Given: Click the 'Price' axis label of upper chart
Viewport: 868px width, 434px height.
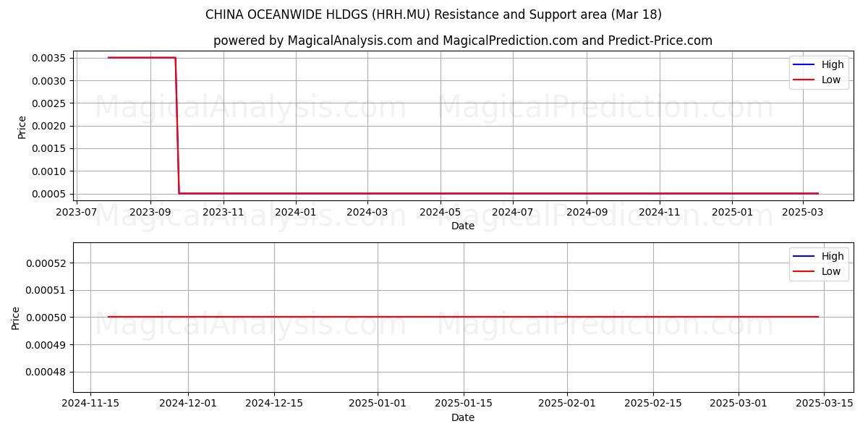Looking at the screenshot, I should click(x=22, y=127).
